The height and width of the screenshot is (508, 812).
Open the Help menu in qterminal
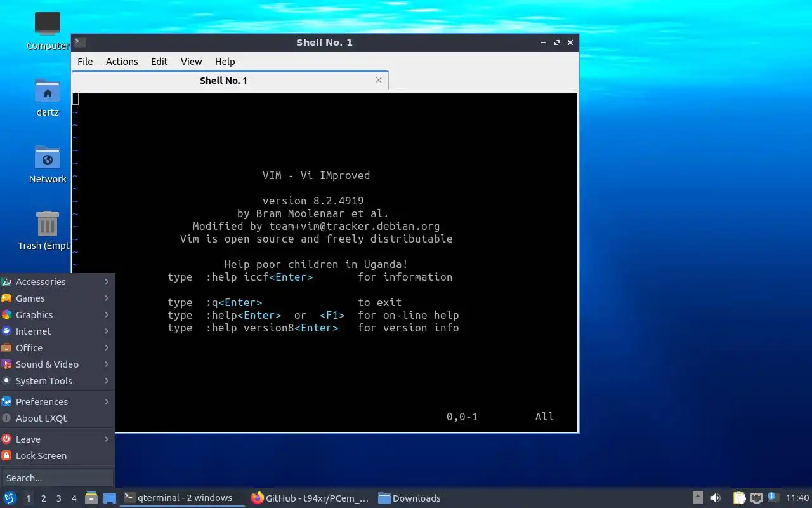[x=225, y=62]
